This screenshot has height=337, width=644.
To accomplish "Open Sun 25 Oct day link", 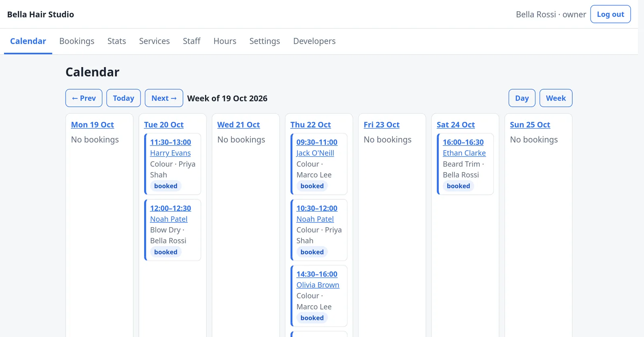I will pos(530,125).
